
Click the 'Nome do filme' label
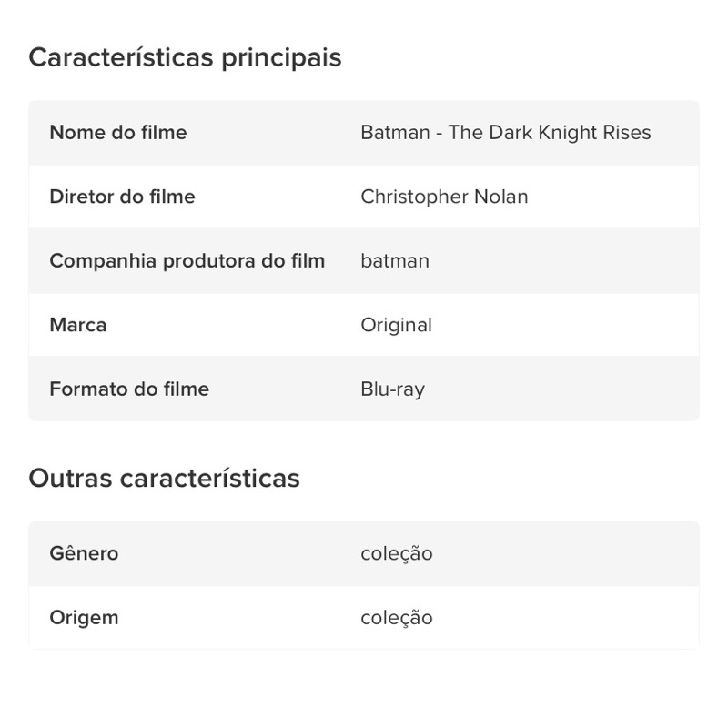tap(118, 133)
